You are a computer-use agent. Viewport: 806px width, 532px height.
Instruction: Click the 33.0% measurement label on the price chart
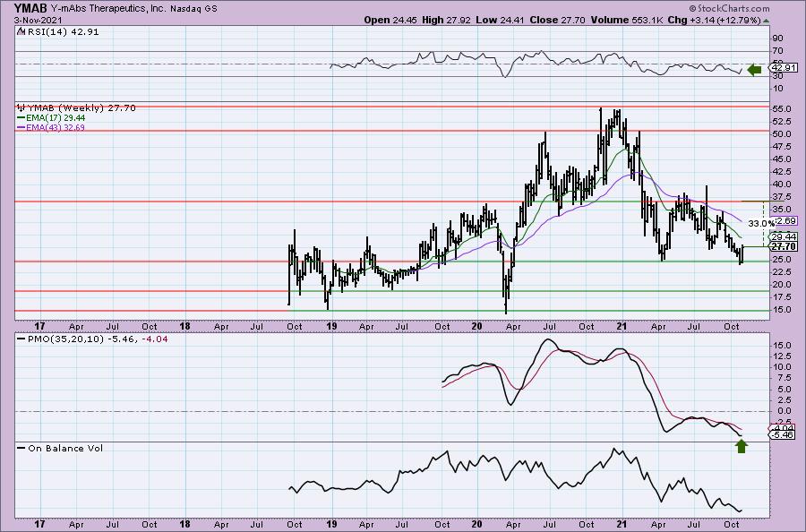[760, 224]
